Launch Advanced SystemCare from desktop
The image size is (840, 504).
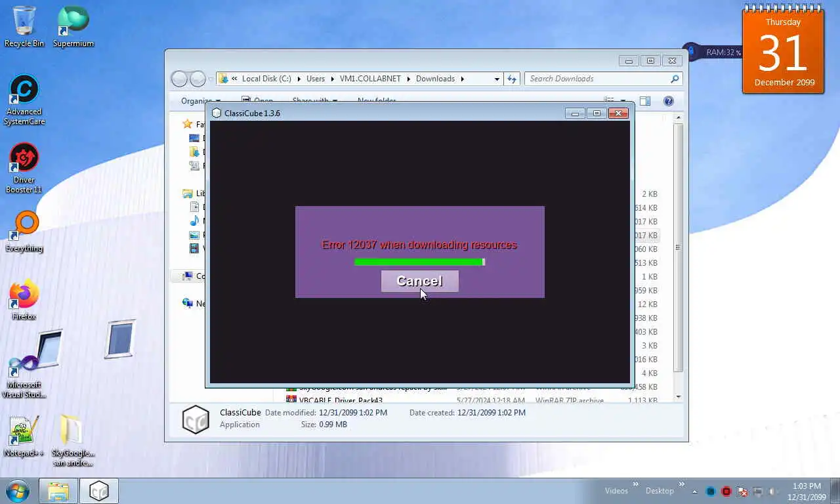point(24,100)
